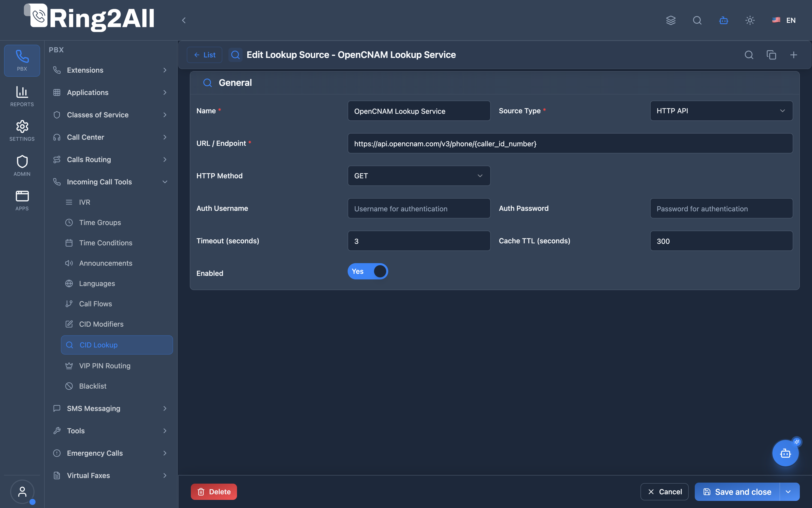
Task: Click the layers stack icon in header
Action: [671, 20]
